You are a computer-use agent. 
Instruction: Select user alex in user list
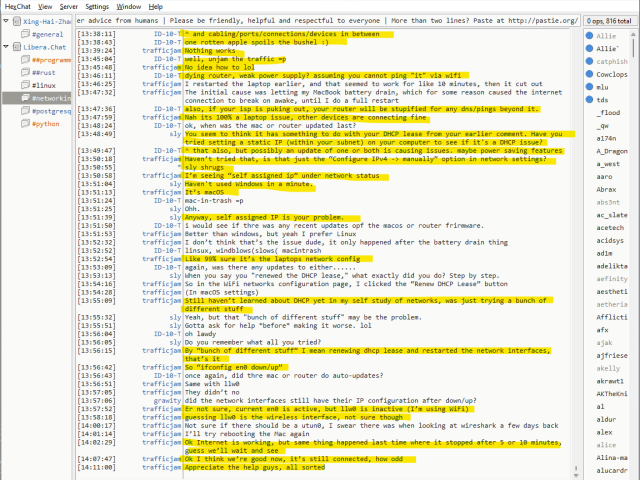[604, 432]
